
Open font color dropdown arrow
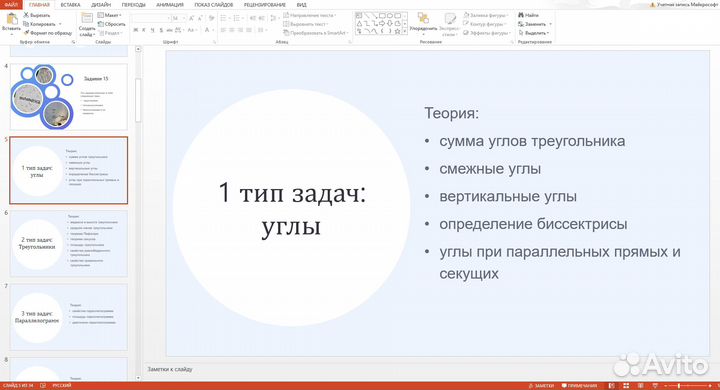pos(213,30)
